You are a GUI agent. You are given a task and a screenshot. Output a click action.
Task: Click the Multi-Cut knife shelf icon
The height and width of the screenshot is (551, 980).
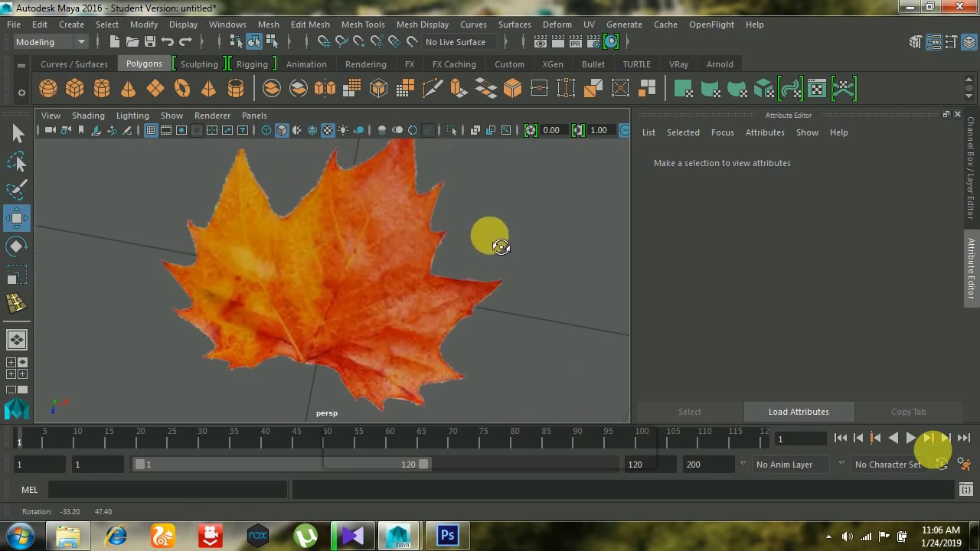click(x=432, y=89)
